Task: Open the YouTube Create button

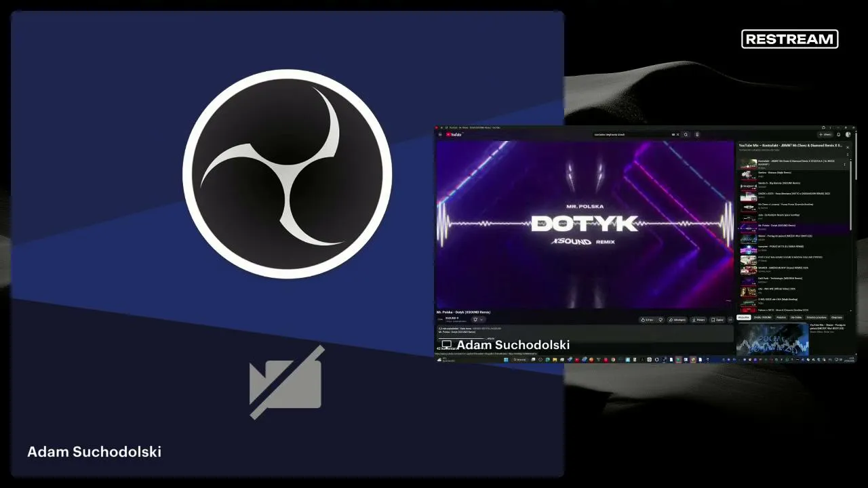Action: pos(825,134)
